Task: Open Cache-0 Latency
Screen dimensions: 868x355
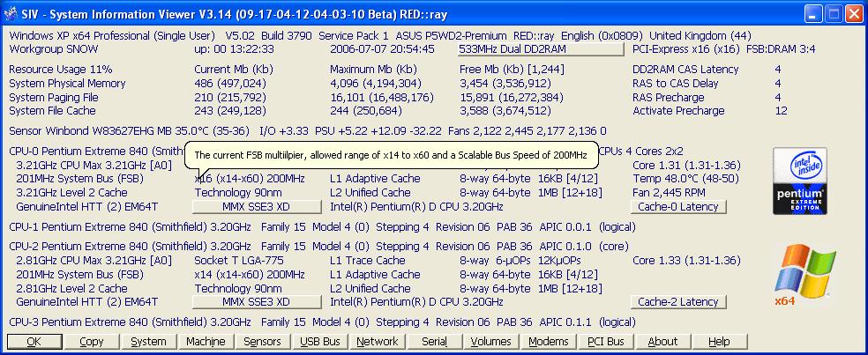Action: [x=678, y=207]
